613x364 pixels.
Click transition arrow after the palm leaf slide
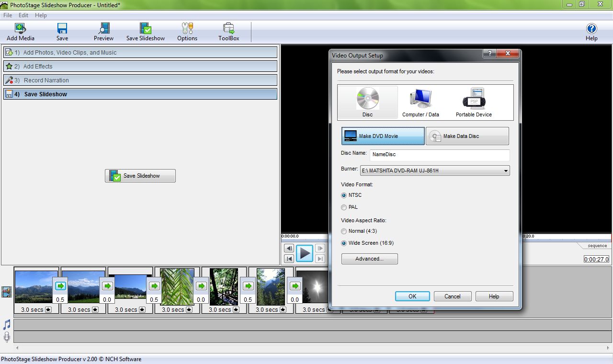tap(201, 286)
